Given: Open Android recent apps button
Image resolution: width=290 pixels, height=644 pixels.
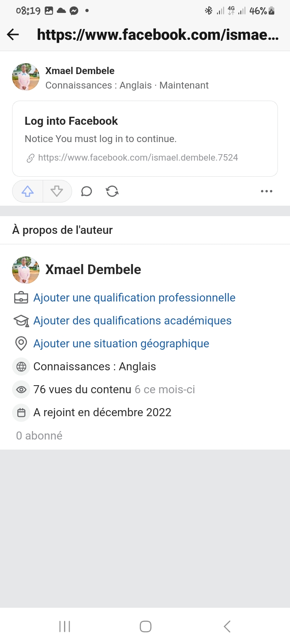Looking at the screenshot, I should click(64, 626).
